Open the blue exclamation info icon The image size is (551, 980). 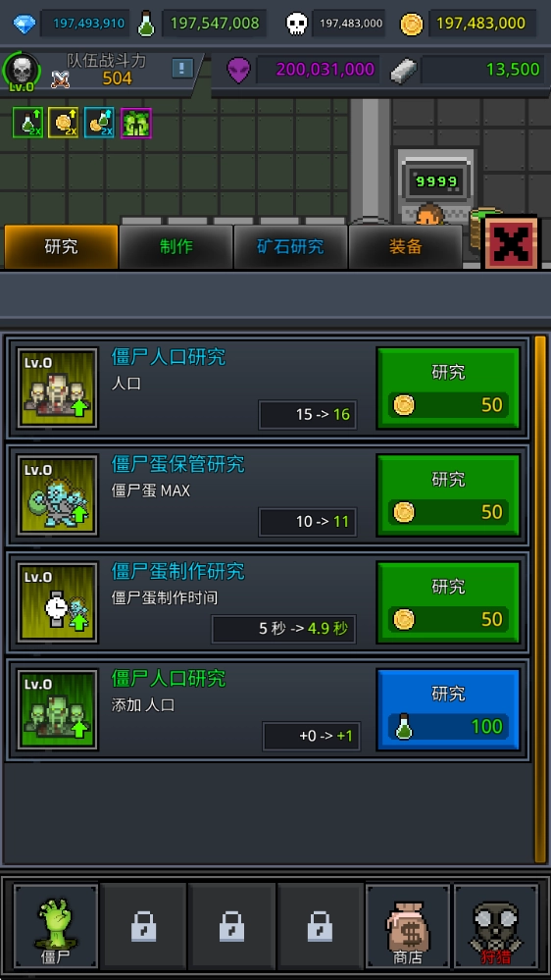[x=181, y=68]
